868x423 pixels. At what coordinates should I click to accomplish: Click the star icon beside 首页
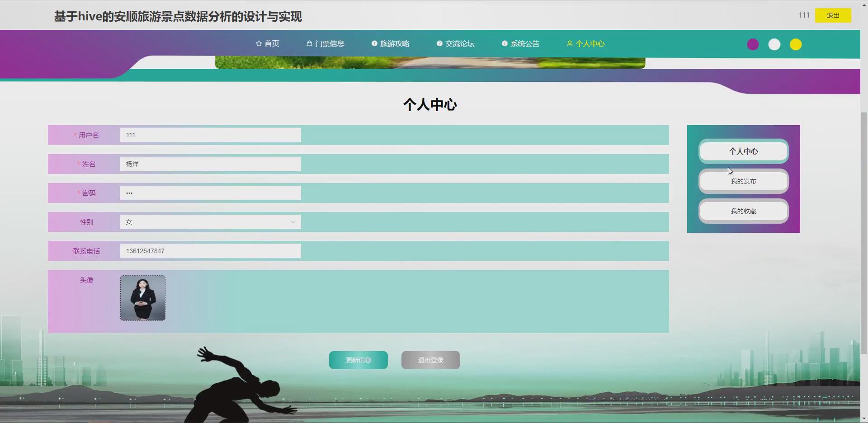tap(258, 43)
